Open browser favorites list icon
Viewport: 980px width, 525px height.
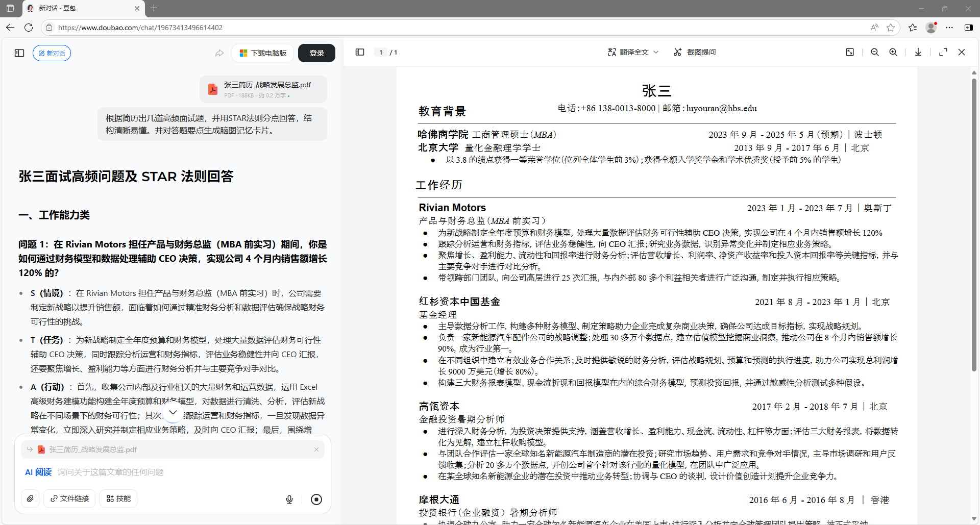(x=913, y=28)
